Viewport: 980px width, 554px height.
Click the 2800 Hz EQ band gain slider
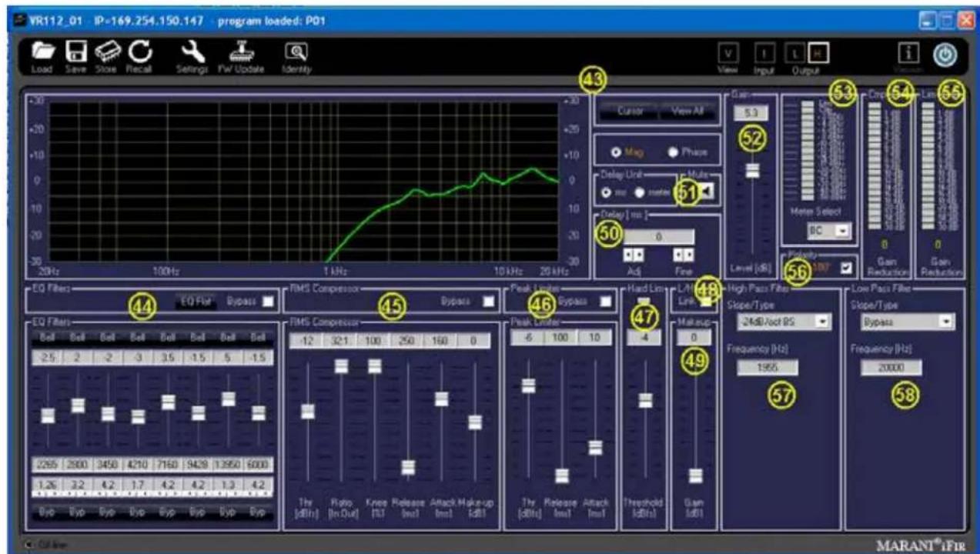[78, 405]
